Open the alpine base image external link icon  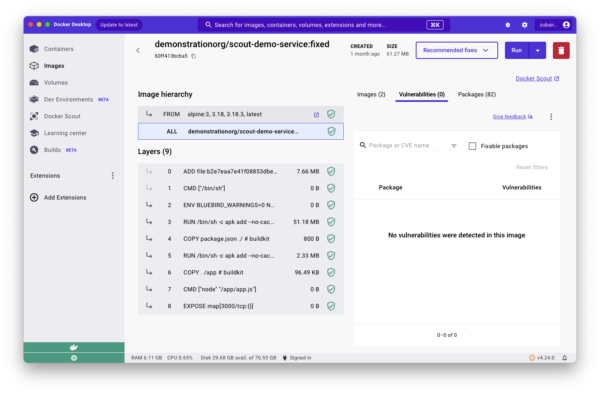coord(316,114)
